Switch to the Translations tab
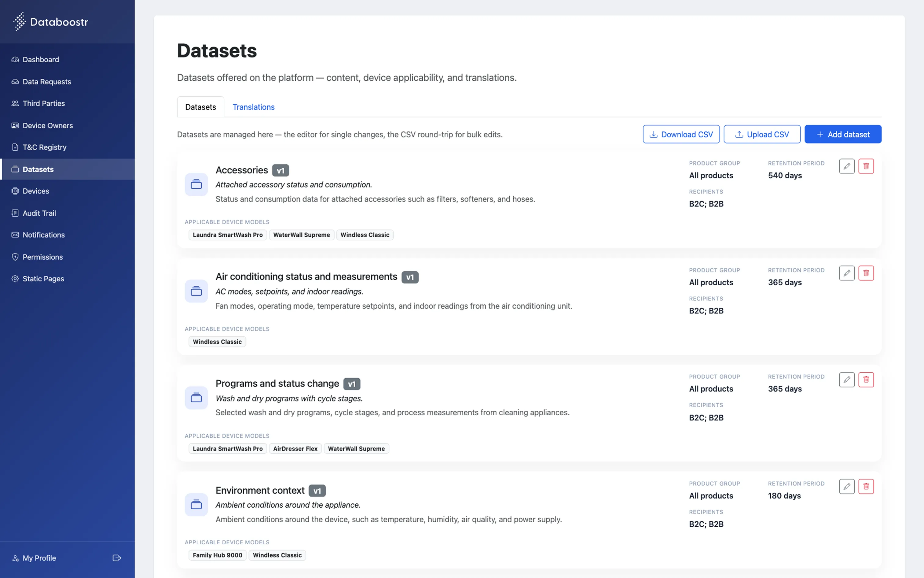This screenshot has width=924, height=578. pyautogui.click(x=254, y=107)
